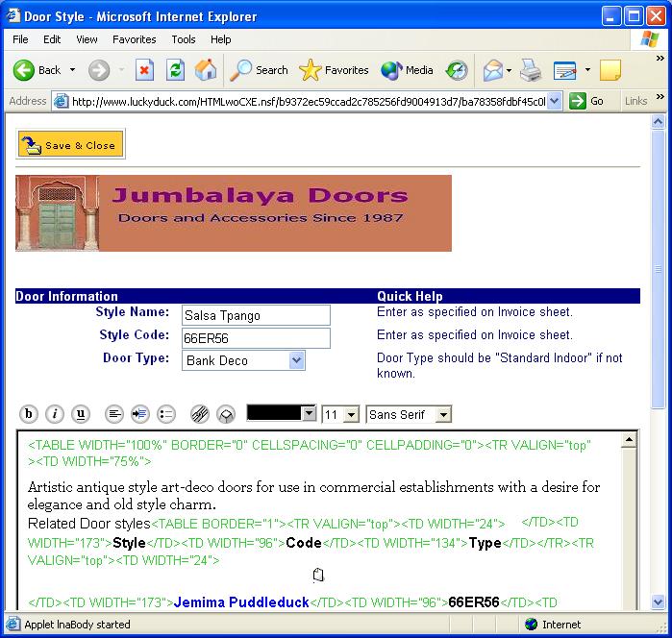Open the Sans Serif font dropdown
This screenshot has width=672, height=638.
point(442,414)
